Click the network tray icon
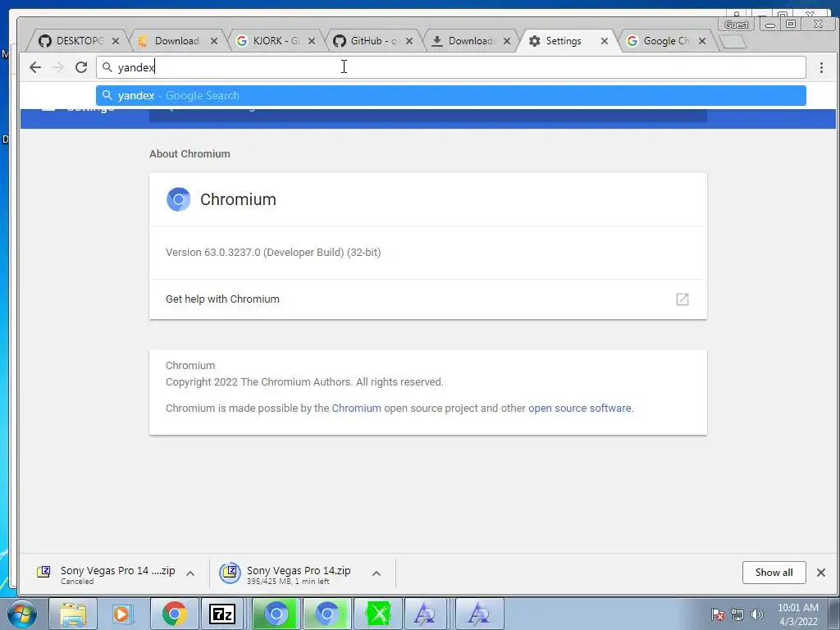 pyautogui.click(x=737, y=614)
